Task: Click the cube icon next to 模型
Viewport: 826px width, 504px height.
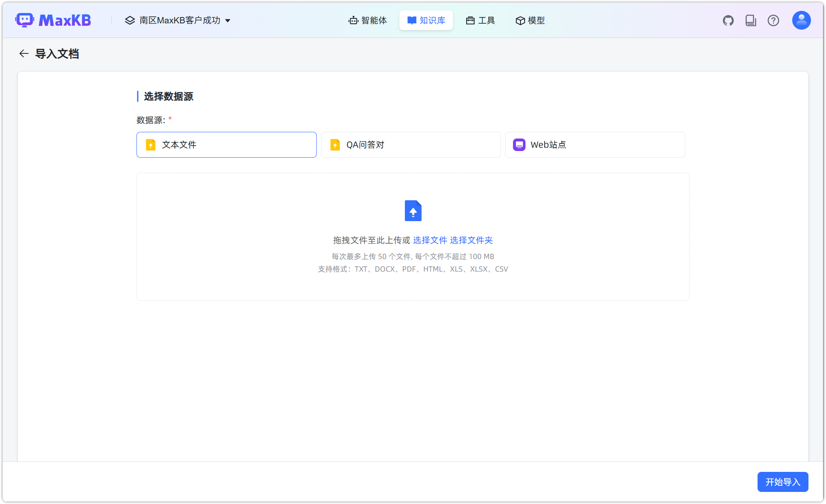Action: click(x=519, y=20)
